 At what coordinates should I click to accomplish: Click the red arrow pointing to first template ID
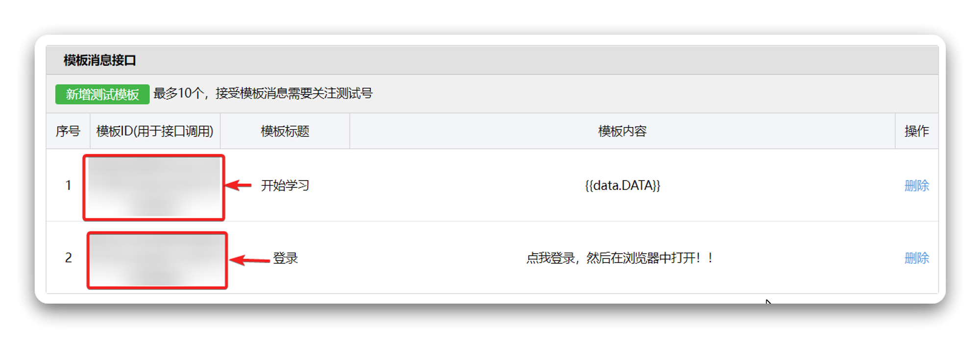(x=238, y=185)
